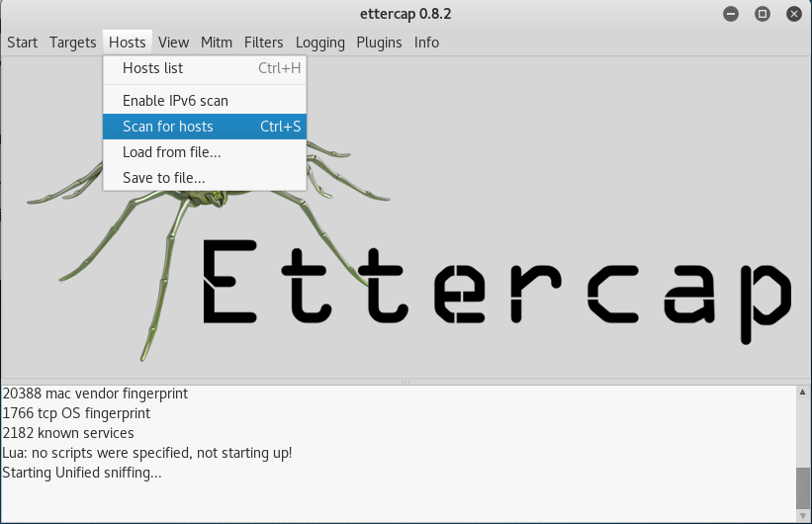Toggle Enable IPv6 scan option
Viewport: 812px width, 524px height.
point(205,101)
